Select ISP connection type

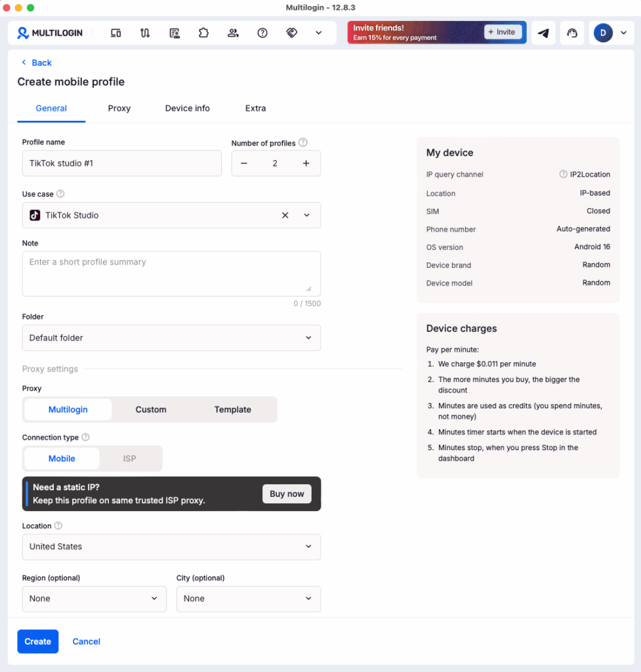[129, 459]
